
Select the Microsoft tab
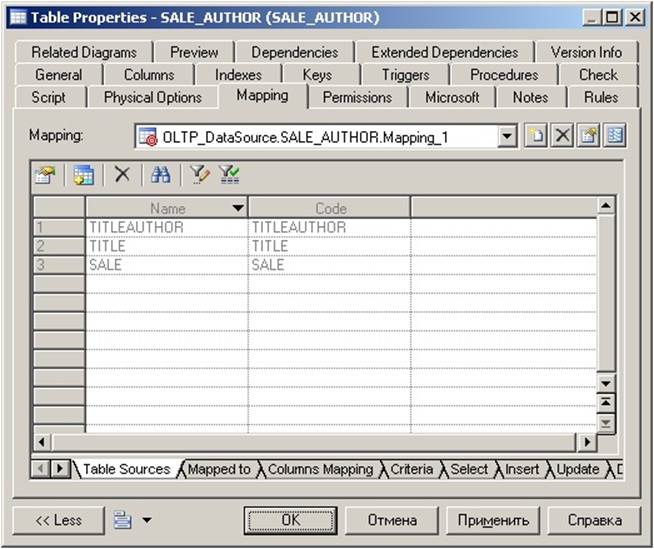click(452, 97)
